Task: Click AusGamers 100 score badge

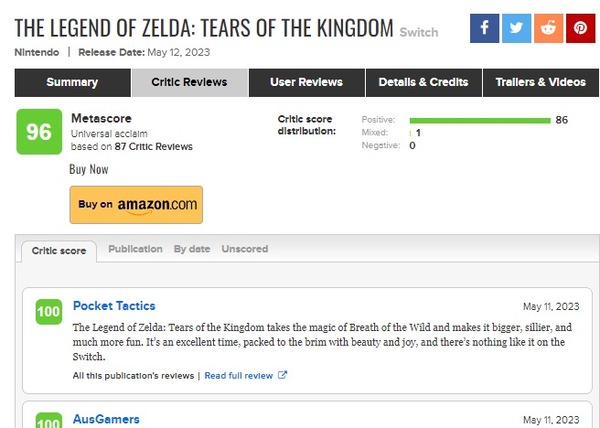Action: tap(49, 420)
